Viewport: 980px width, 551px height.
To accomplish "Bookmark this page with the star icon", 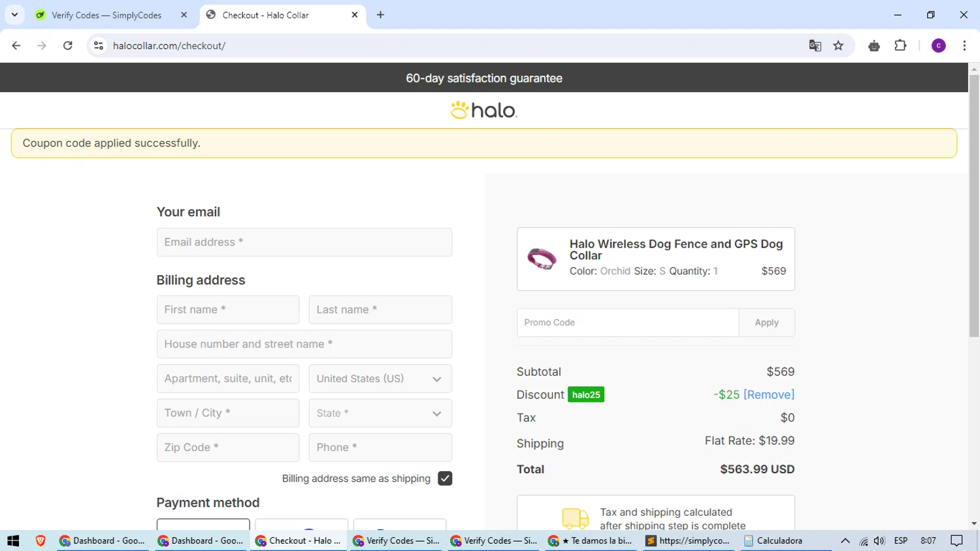I will click(x=838, y=46).
